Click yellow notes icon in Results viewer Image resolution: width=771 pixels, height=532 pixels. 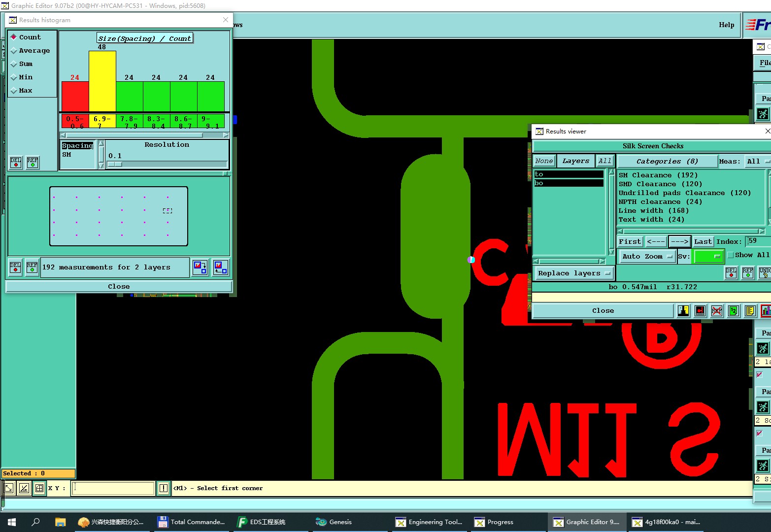coord(750,310)
